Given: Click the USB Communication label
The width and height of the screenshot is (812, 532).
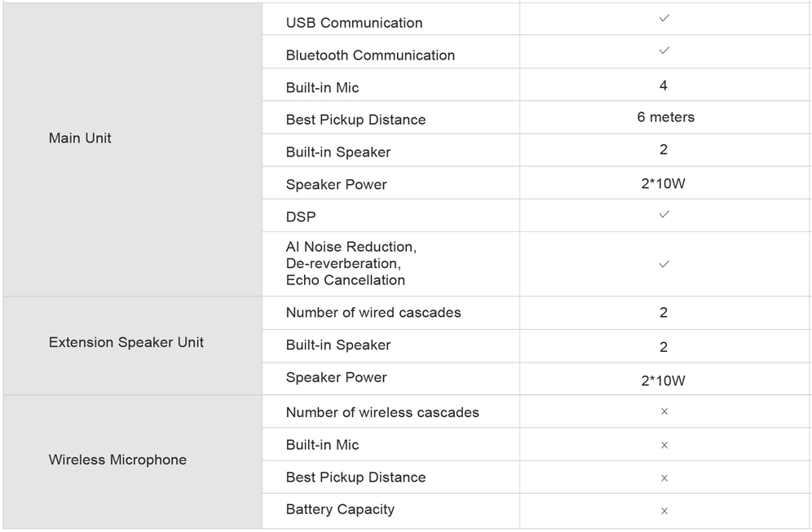Looking at the screenshot, I should 354,23.
